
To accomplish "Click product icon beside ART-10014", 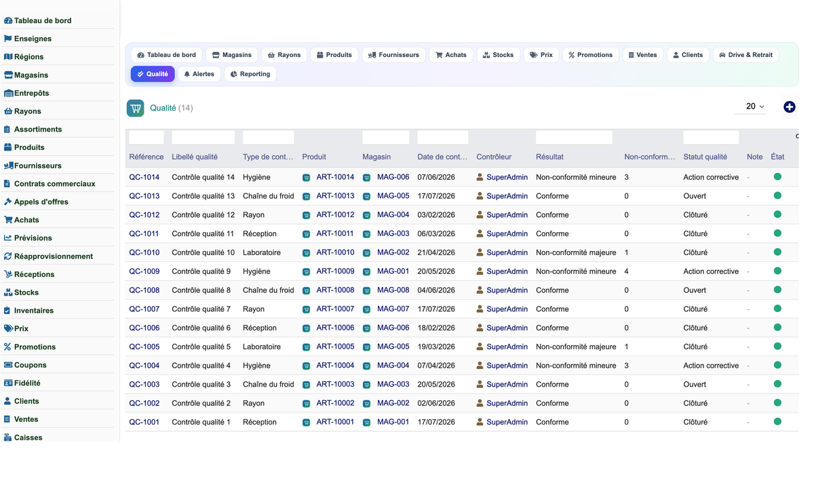I will [307, 178].
